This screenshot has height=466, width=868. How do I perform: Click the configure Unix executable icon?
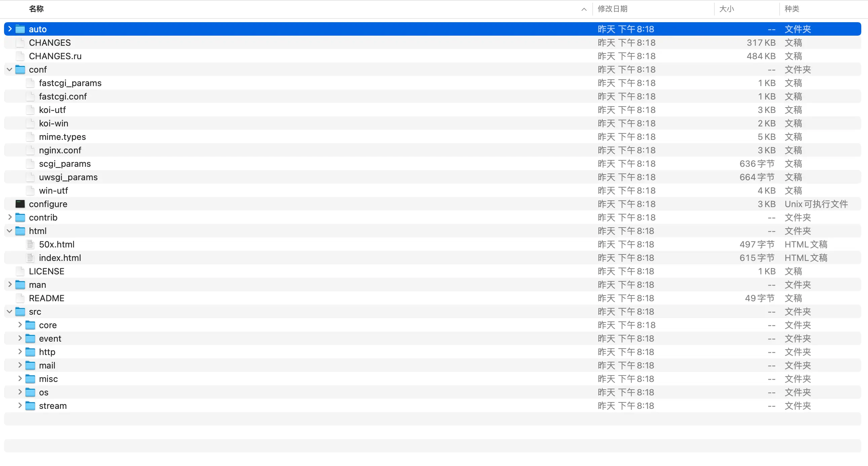[x=20, y=204]
